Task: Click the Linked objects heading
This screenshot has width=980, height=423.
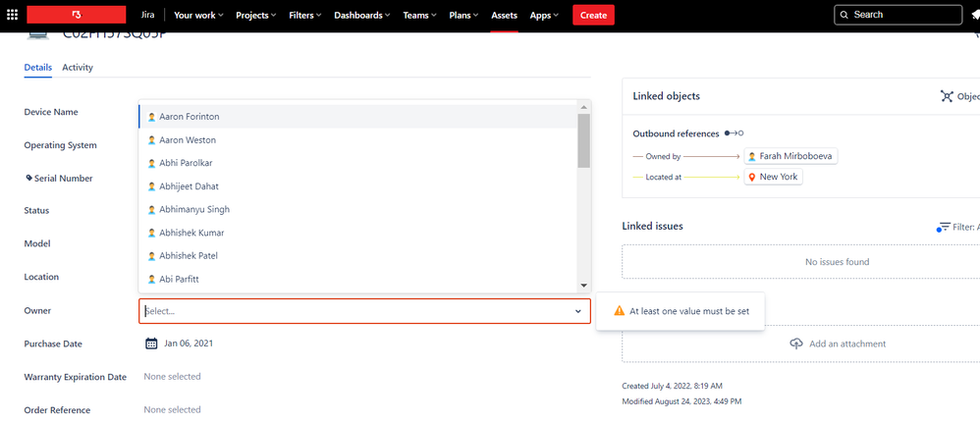Action: pyautogui.click(x=666, y=96)
